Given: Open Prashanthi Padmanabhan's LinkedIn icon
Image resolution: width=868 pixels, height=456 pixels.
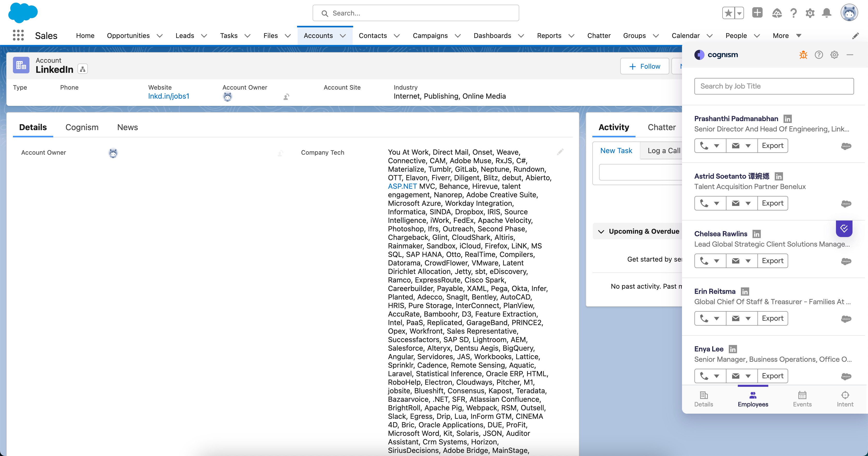Looking at the screenshot, I should pos(787,119).
